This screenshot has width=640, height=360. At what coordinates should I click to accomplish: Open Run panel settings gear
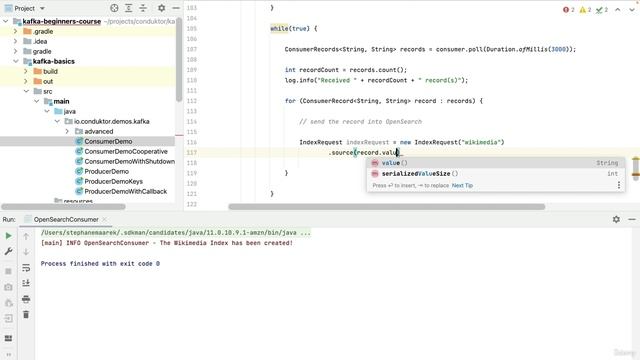click(616, 220)
